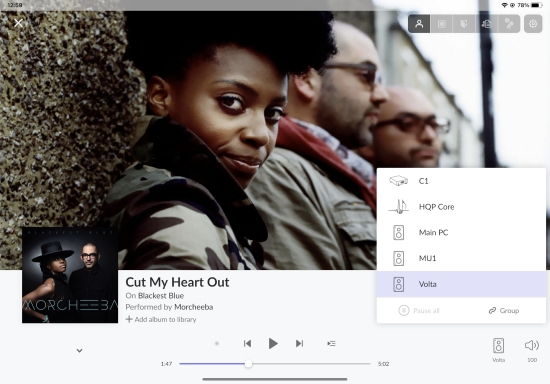This screenshot has width=550, height=384.
Task: Switch to the Main PC zone
Action: pyautogui.click(x=461, y=233)
